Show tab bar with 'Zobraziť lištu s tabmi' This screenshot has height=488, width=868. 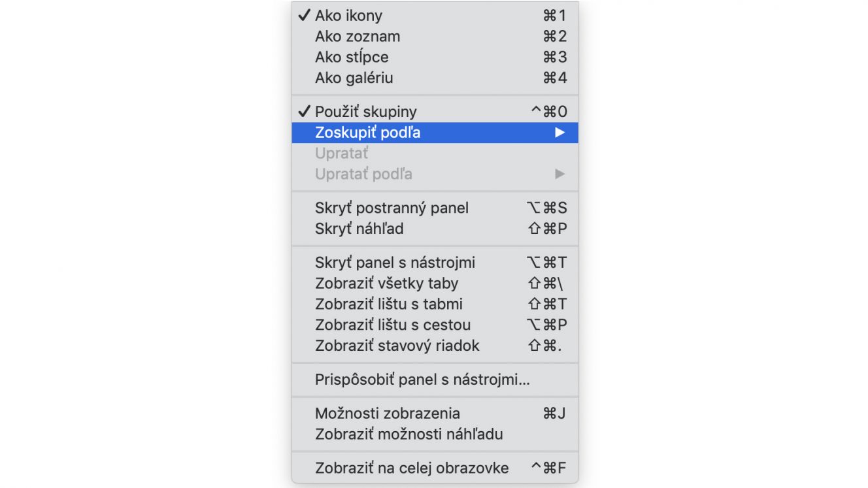pyautogui.click(x=435, y=304)
